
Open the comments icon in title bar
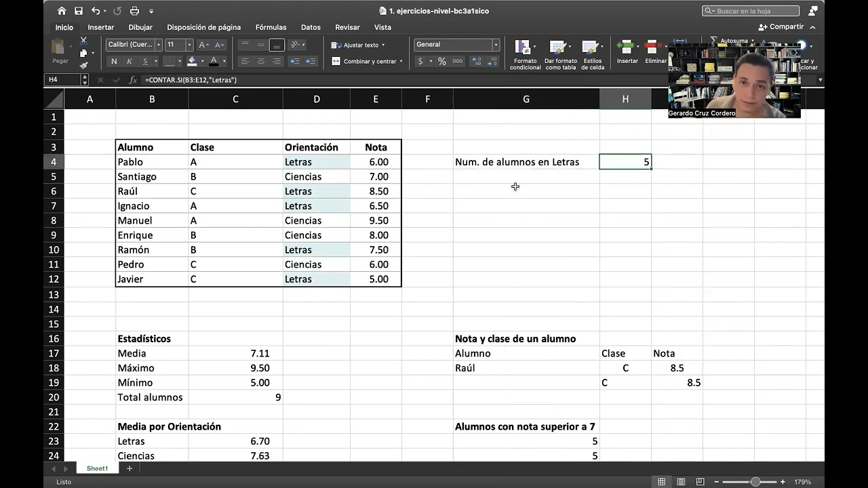pos(813,11)
